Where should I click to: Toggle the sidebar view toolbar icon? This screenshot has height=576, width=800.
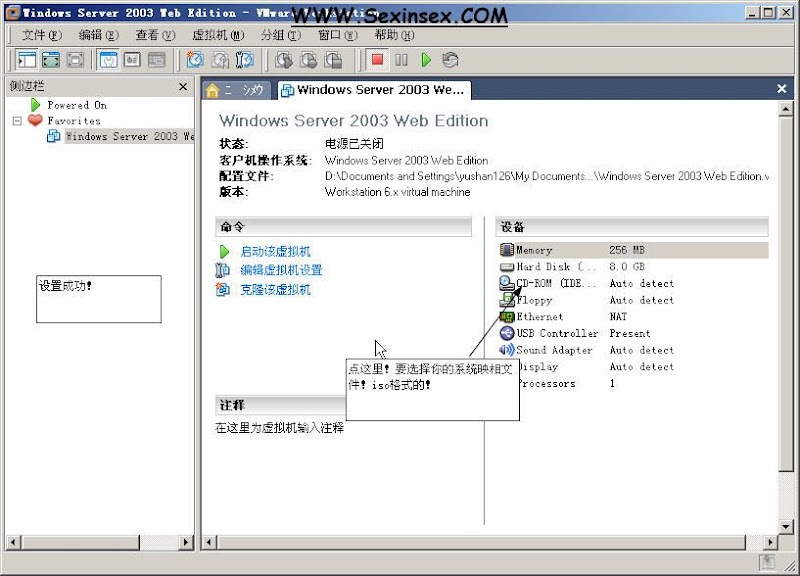coord(27,60)
